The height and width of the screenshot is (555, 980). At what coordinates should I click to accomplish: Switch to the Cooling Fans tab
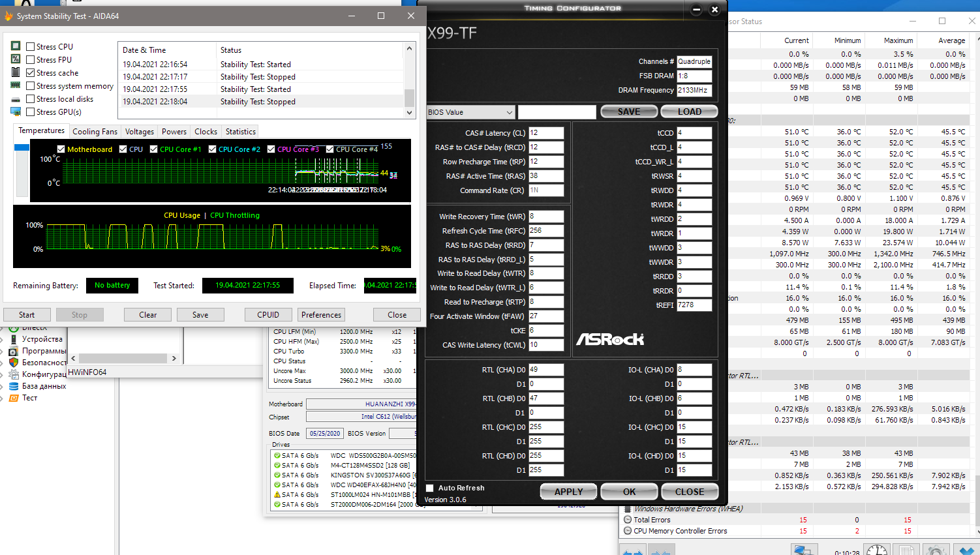point(95,131)
